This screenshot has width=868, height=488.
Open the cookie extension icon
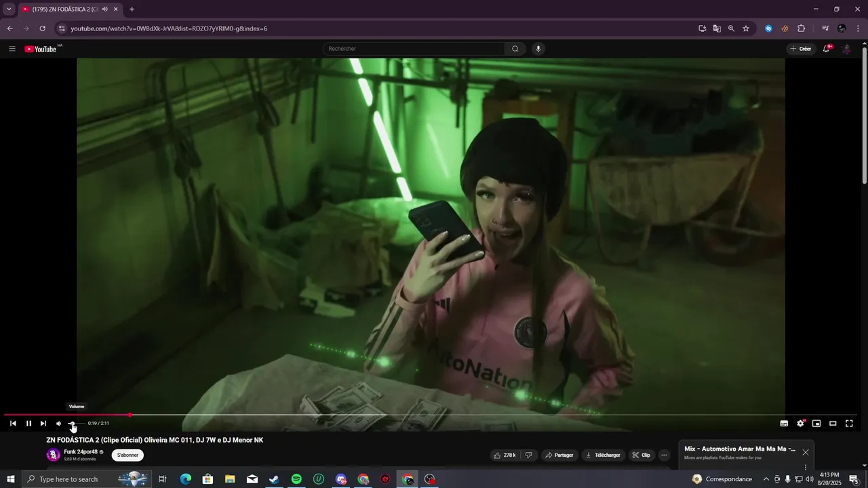pos(785,28)
